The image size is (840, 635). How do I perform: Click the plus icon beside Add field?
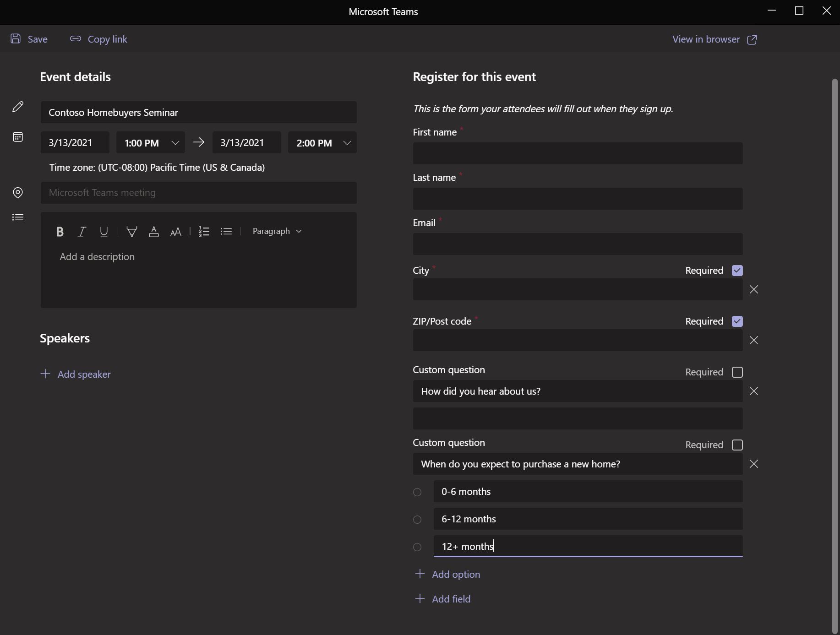coord(420,598)
